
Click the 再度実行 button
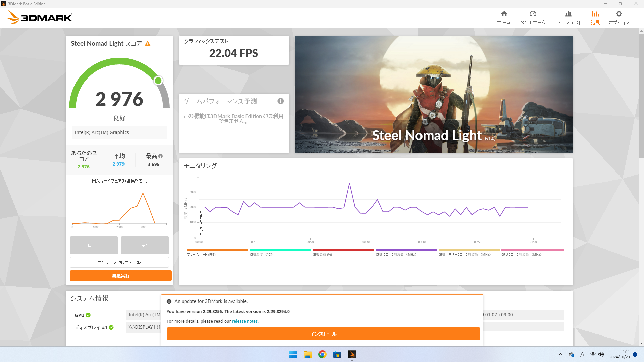tap(120, 276)
